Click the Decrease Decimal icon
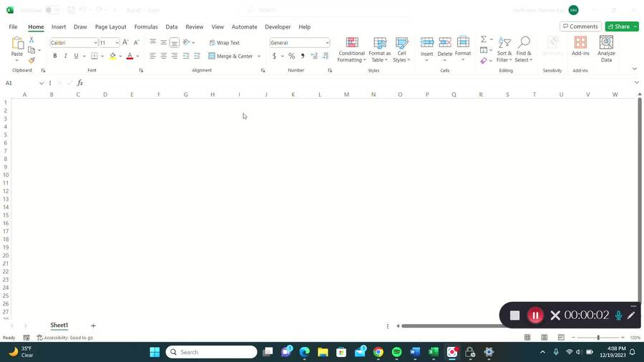The width and height of the screenshot is (644, 362). 326,56
